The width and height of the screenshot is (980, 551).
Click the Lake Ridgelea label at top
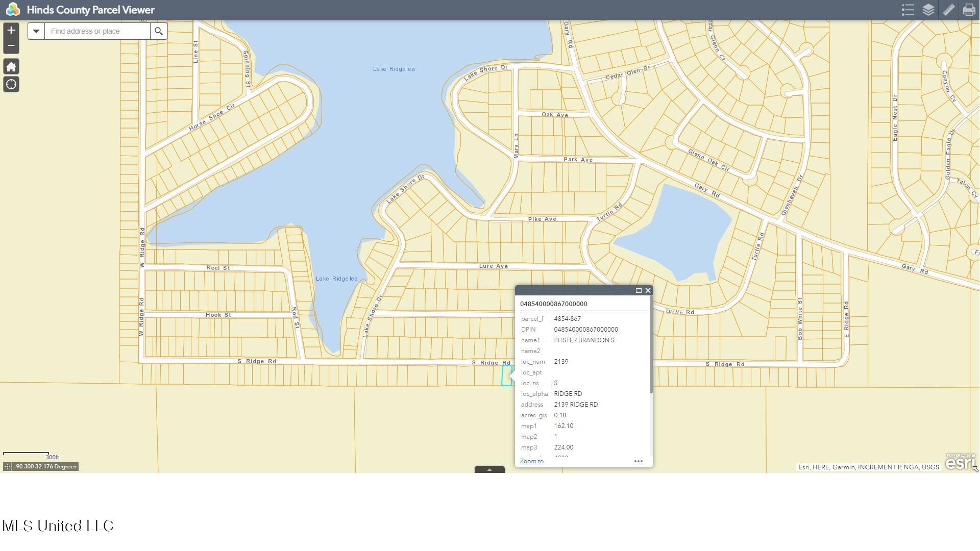(x=394, y=69)
